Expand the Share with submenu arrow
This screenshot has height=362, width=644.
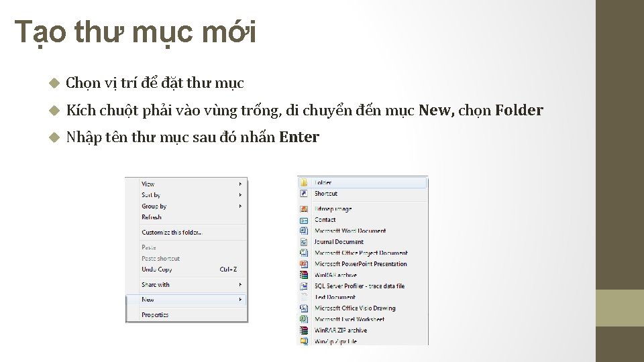240,284
